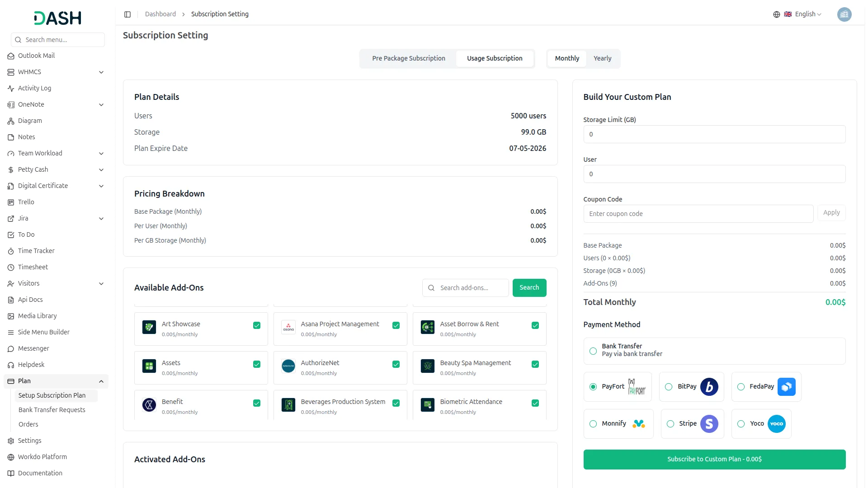Select the Stripe payment radio button
This screenshot has height=488, width=868.
[670, 424]
